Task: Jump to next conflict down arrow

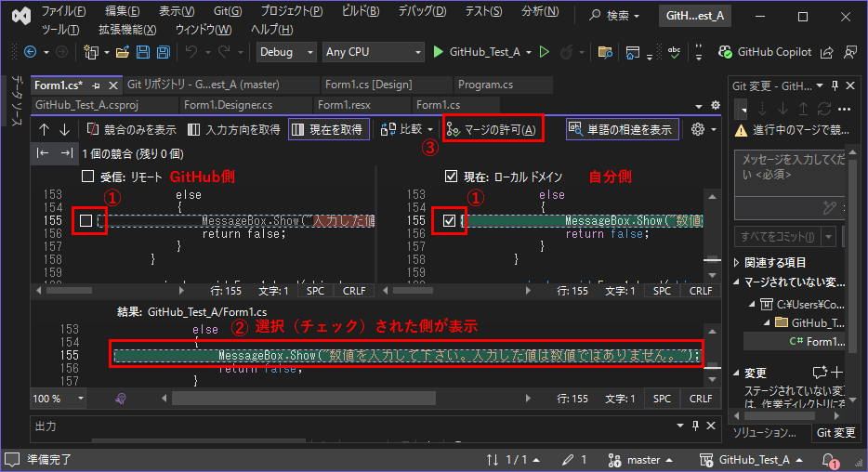Action: [64, 130]
